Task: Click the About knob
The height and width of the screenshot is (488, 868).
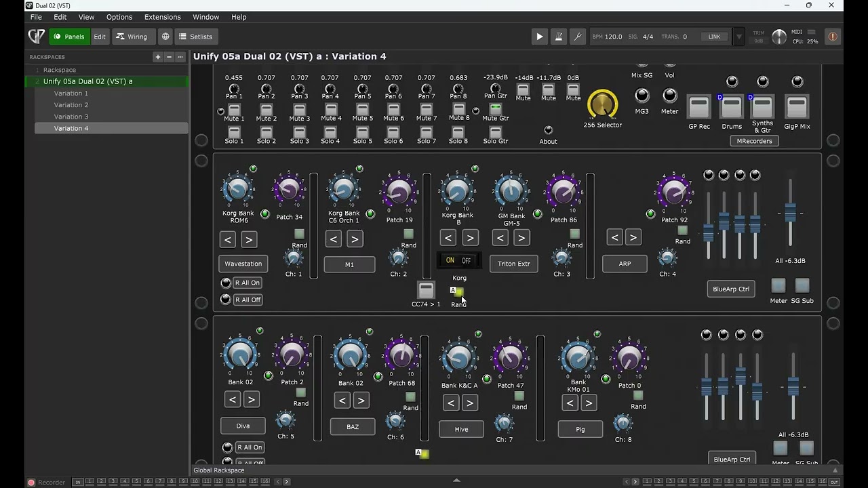Action: click(x=548, y=130)
